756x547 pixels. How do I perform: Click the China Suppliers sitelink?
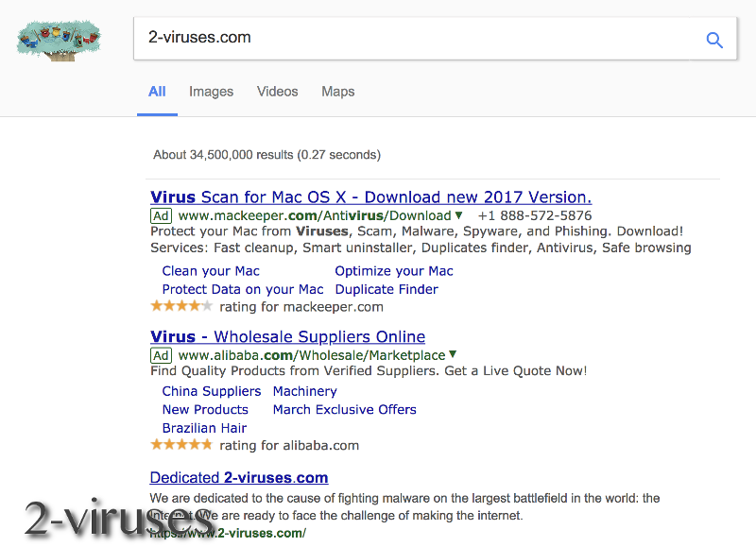(211, 391)
